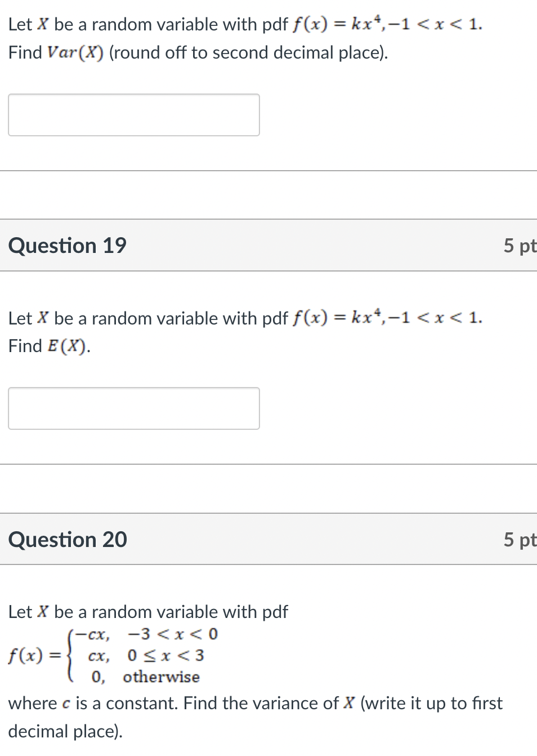Image resolution: width=537 pixels, height=756 pixels.
Task: Click the divider line below Question 19
Action: coord(268,464)
